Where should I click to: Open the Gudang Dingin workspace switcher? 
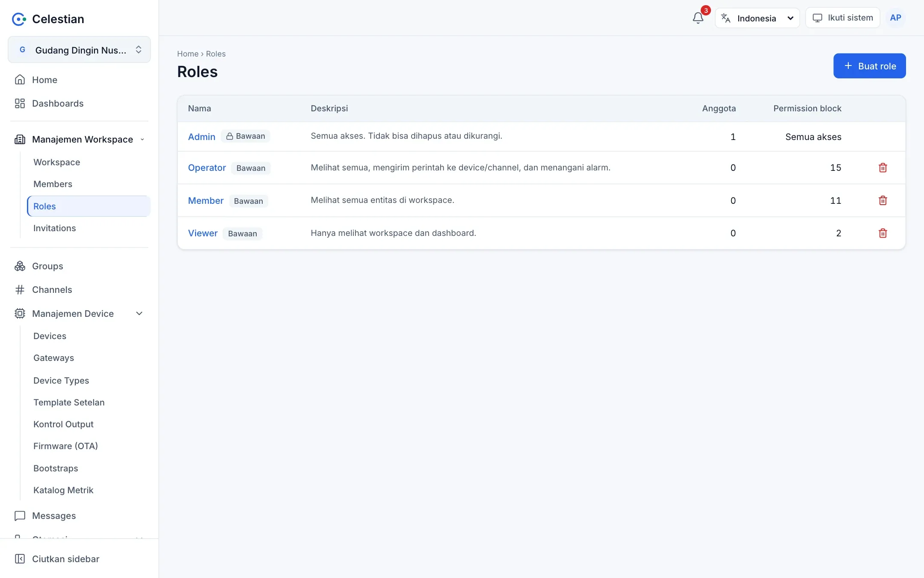pos(79,50)
